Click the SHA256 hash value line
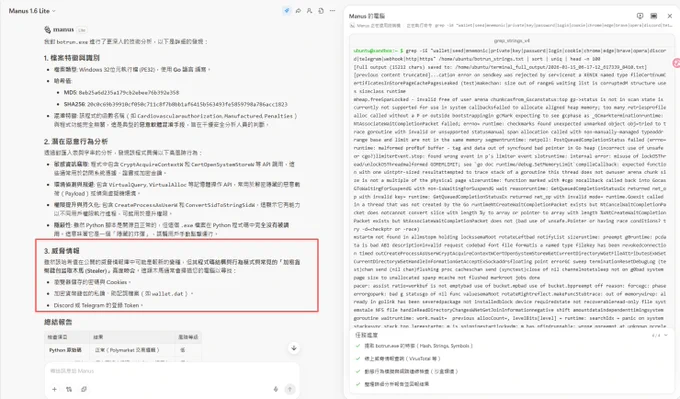 click(x=175, y=104)
